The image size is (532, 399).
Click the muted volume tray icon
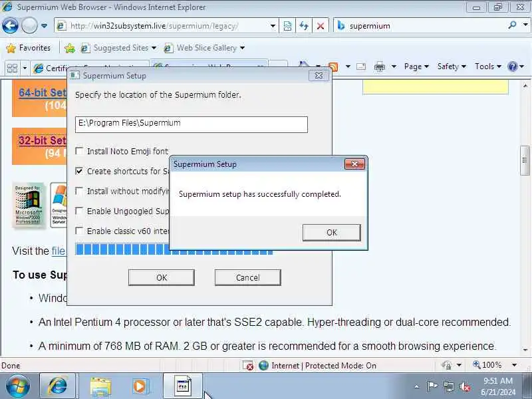tap(465, 386)
